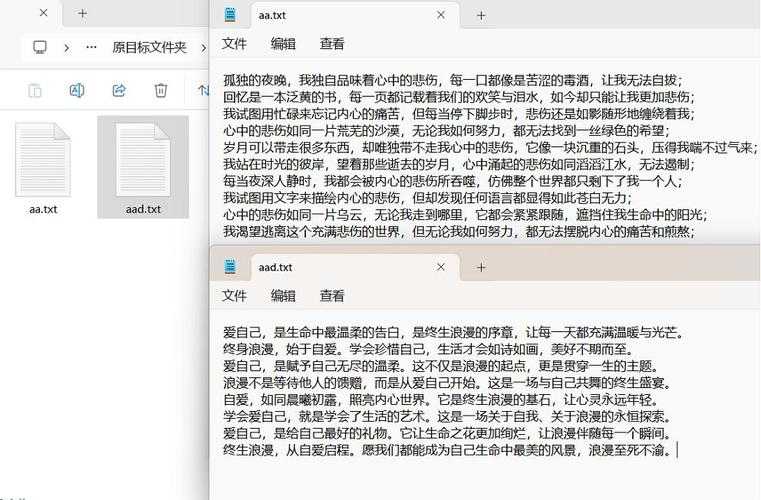Viewport: 761px width, 500px height.
Task: Open 文件 menu in aa.txt window
Action: (234, 44)
